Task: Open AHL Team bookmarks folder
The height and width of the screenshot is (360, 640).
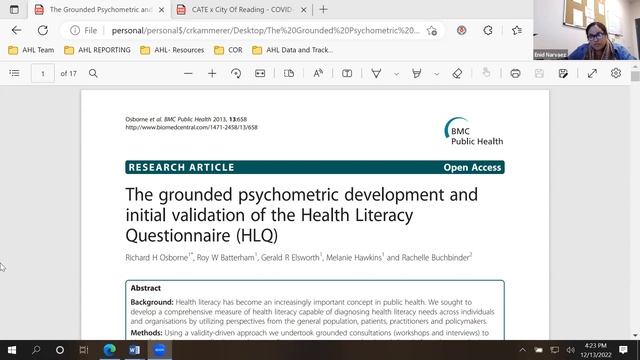Action: point(31,50)
